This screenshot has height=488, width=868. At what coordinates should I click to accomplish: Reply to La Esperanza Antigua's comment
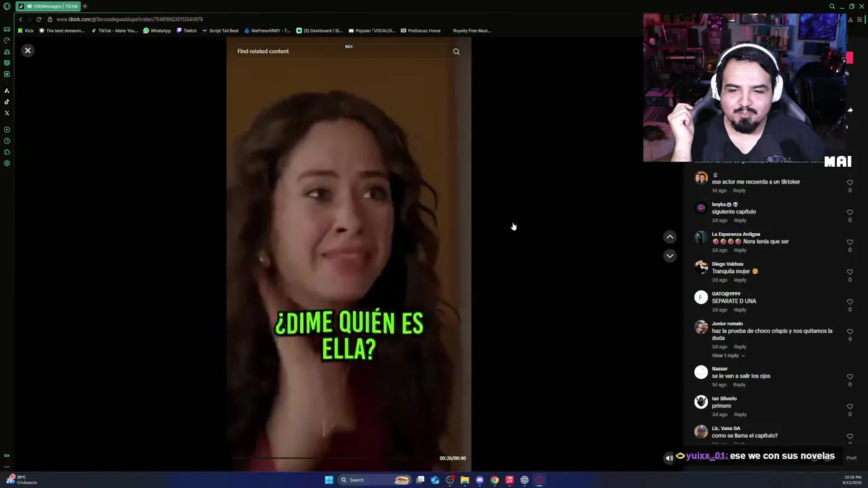coord(740,250)
